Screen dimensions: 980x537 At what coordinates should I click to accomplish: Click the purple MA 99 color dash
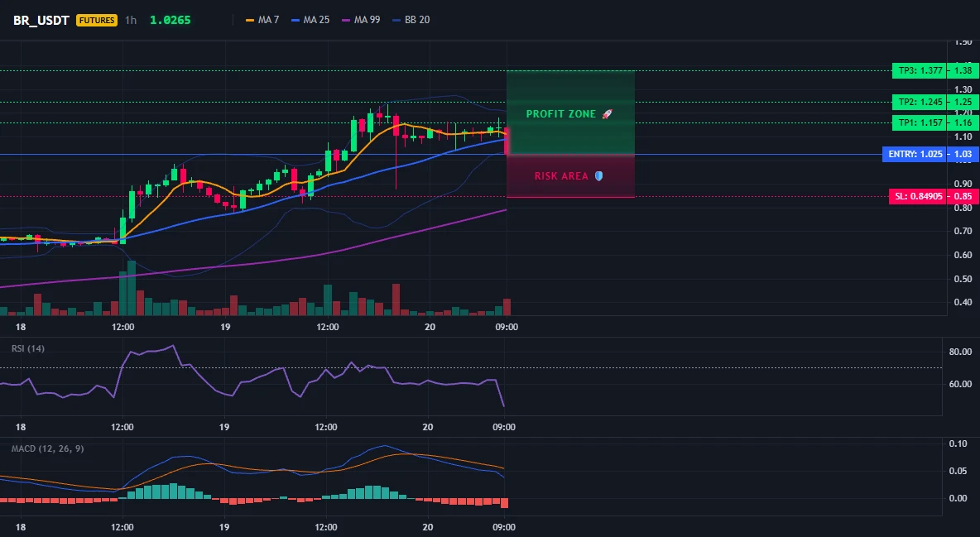coord(346,20)
